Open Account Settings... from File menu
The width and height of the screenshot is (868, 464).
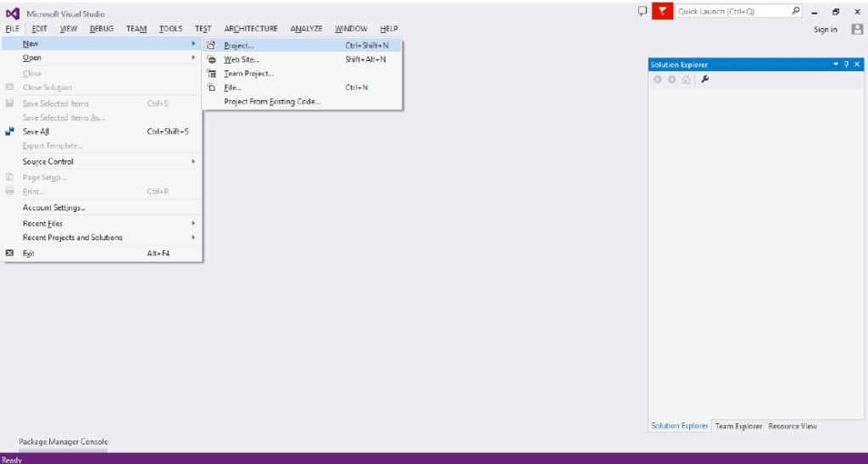(x=102, y=207)
